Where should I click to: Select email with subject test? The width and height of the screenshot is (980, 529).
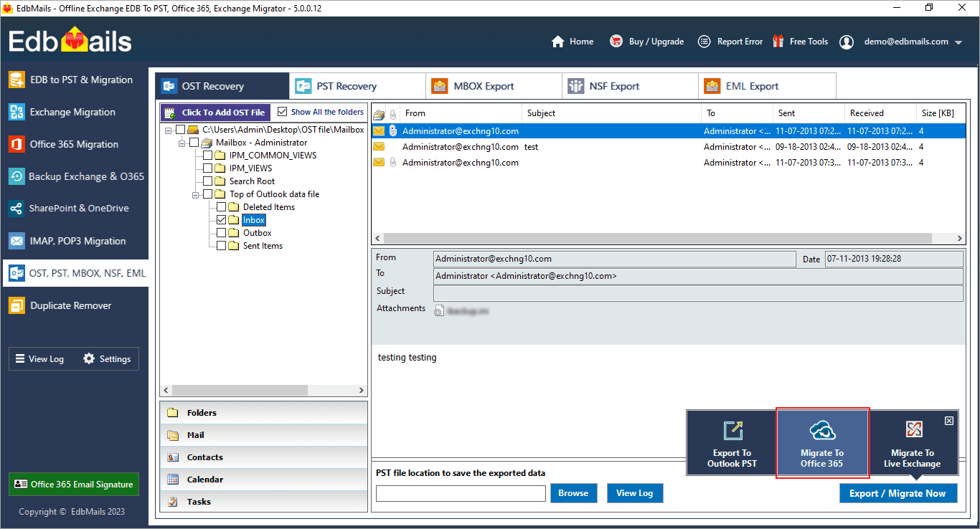click(x=669, y=147)
